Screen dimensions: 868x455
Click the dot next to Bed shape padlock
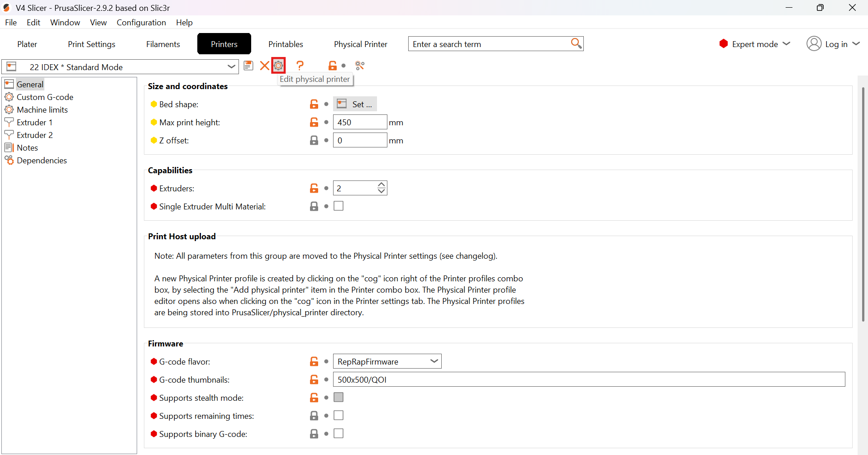[326, 104]
